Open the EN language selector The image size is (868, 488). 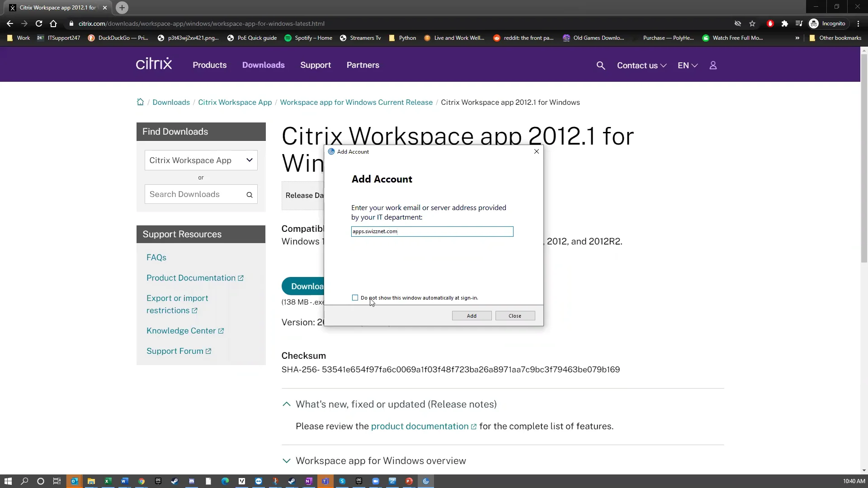(688, 66)
